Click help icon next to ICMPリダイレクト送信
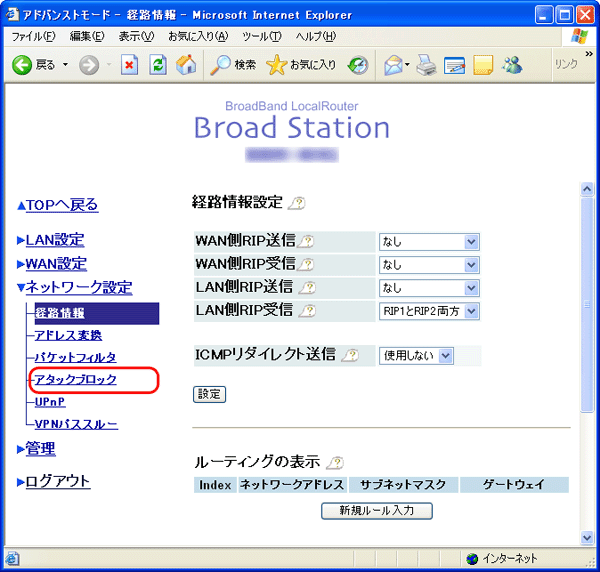 click(x=350, y=355)
